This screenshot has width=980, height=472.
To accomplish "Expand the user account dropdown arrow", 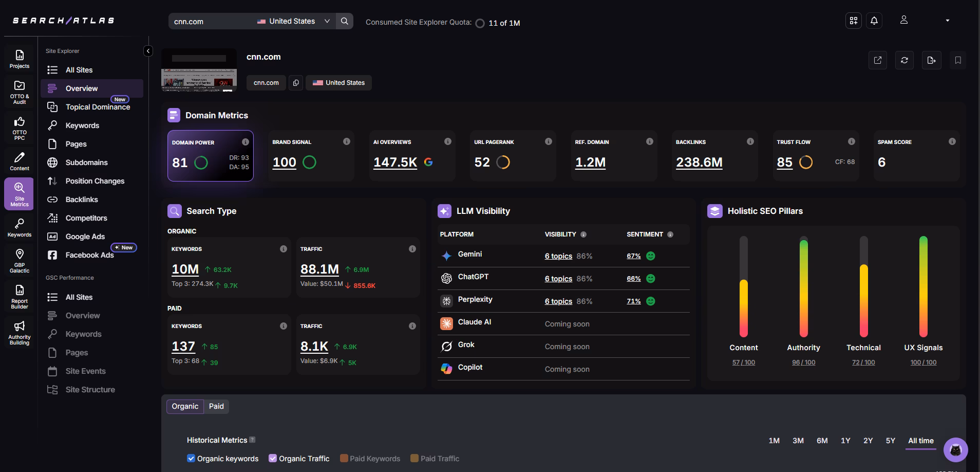I will click(x=947, y=21).
